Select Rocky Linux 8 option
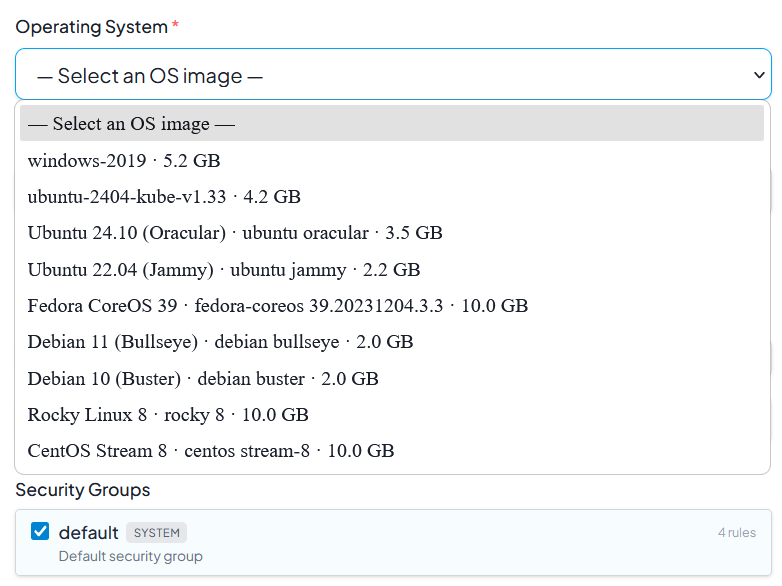Viewport: 782px width, 586px height. [391, 414]
